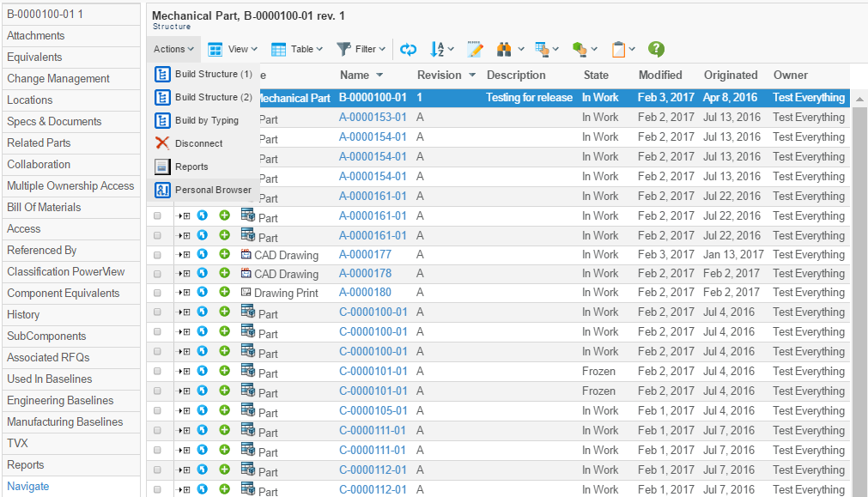Tick the checkbox for C-0000105-01 row

pos(157,411)
